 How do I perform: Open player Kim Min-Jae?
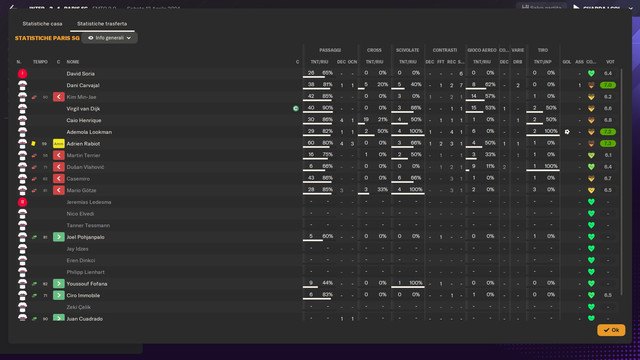point(81,97)
